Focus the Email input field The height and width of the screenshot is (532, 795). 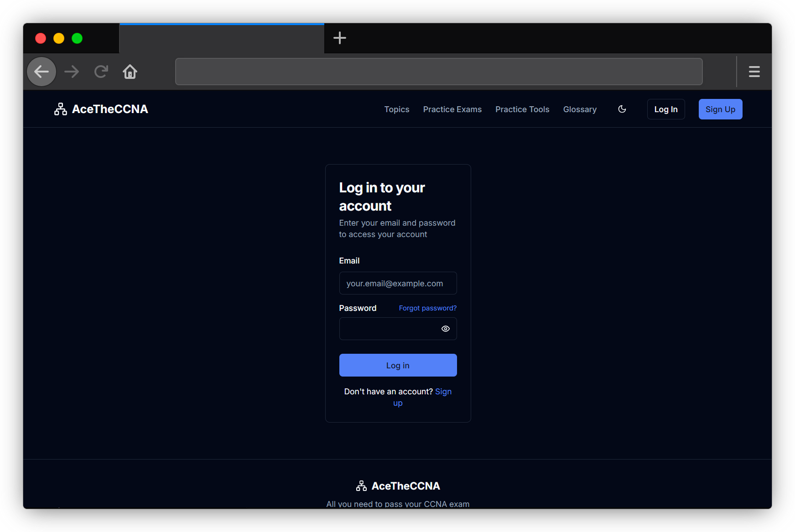point(398,283)
